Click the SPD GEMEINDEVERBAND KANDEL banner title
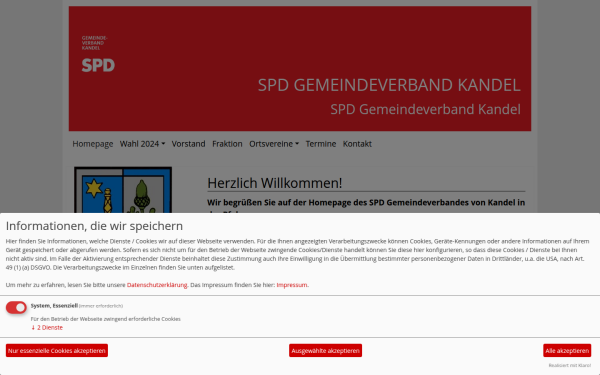This screenshot has height=375, width=600. [389, 85]
